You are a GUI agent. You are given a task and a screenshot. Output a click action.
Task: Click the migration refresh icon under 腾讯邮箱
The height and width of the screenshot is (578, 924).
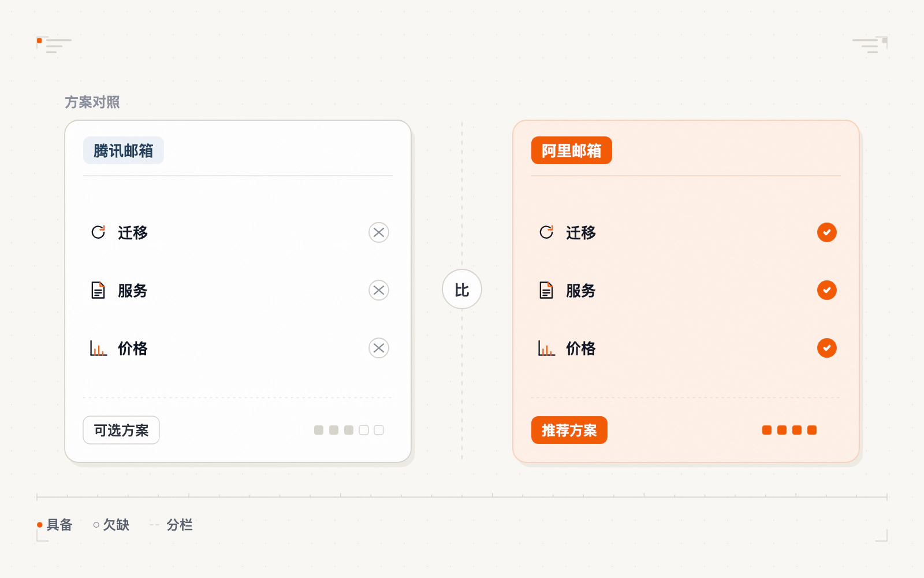[98, 232]
